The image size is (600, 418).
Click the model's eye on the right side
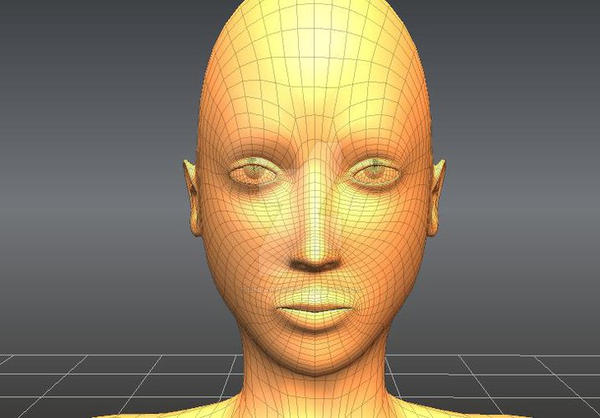[x=375, y=173]
